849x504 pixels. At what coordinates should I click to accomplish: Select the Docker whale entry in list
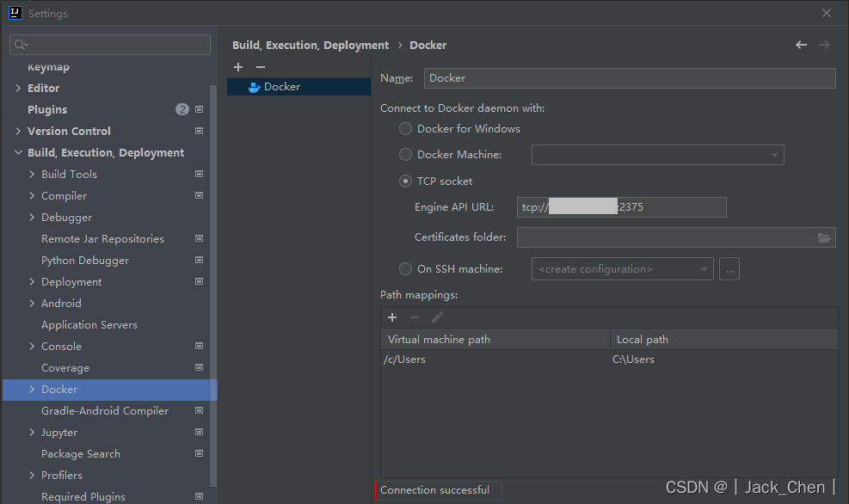click(x=281, y=87)
